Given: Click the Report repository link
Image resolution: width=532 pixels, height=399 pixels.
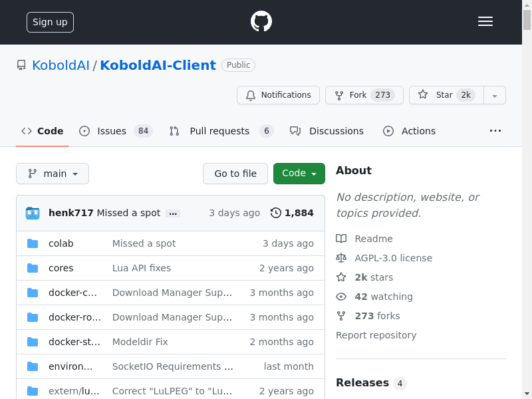Looking at the screenshot, I should [x=376, y=335].
